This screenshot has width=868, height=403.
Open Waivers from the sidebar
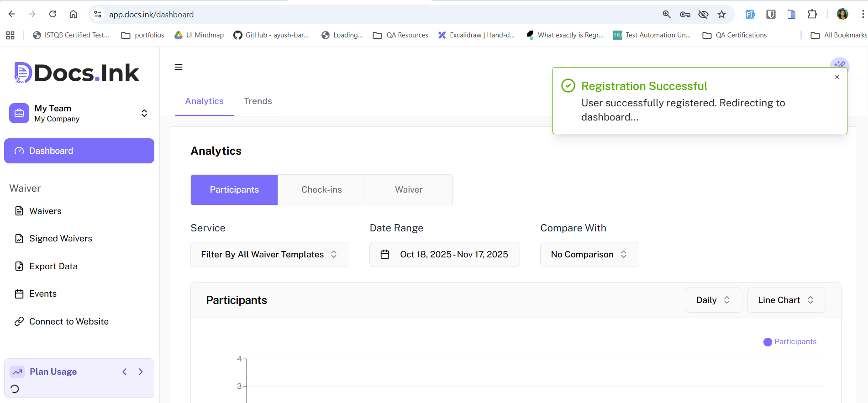(x=45, y=211)
